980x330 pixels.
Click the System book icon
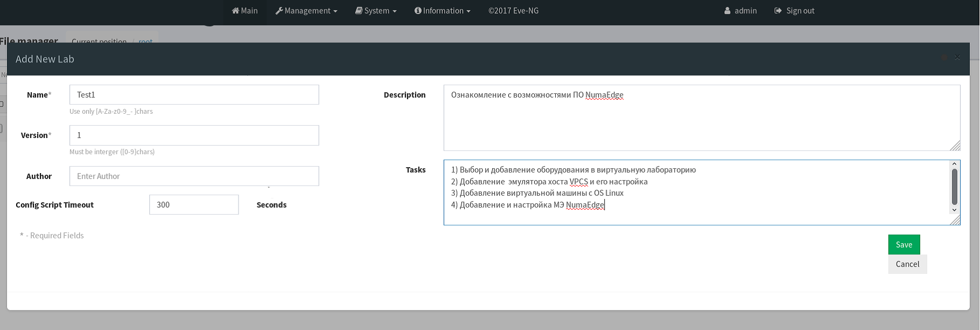tap(359, 11)
